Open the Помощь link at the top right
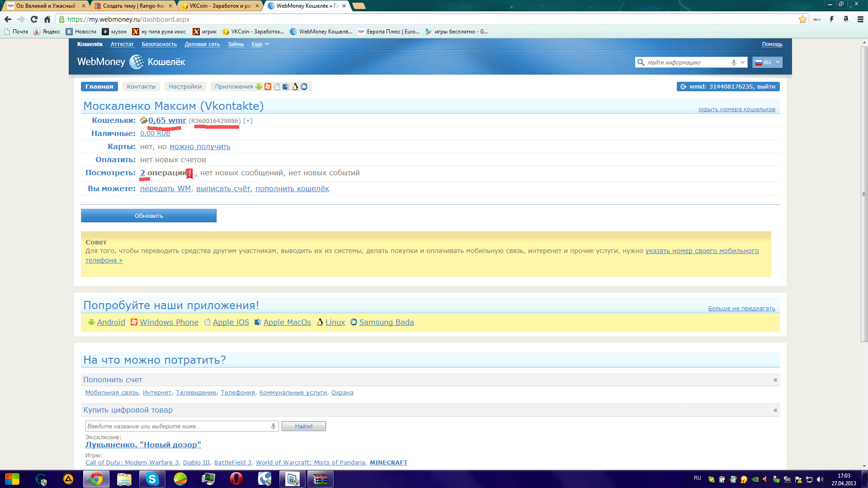Image resolution: width=868 pixels, height=488 pixels. pyautogui.click(x=772, y=44)
